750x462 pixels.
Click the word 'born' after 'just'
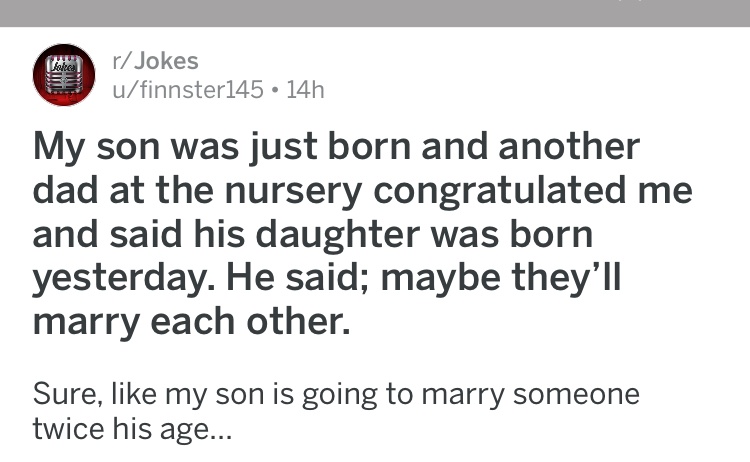pyautogui.click(x=369, y=146)
